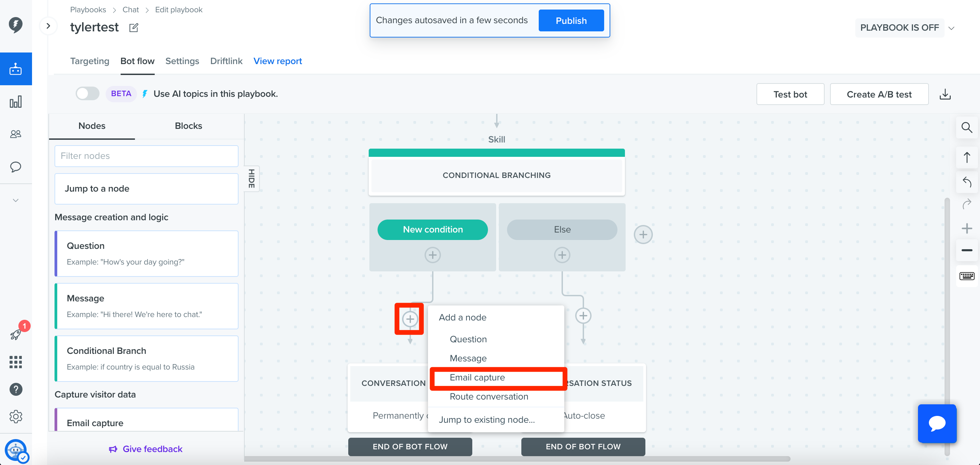Open the contacts people icon
The image size is (980, 465).
point(16,134)
